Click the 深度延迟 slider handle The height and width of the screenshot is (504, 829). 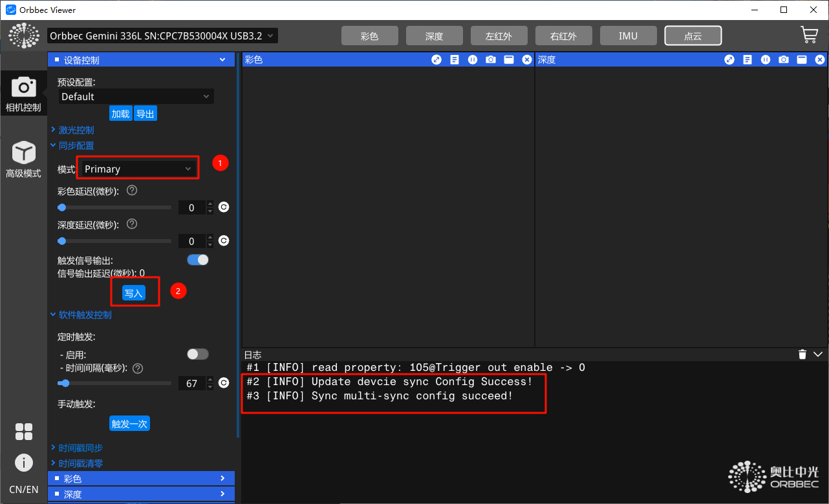tap(62, 241)
